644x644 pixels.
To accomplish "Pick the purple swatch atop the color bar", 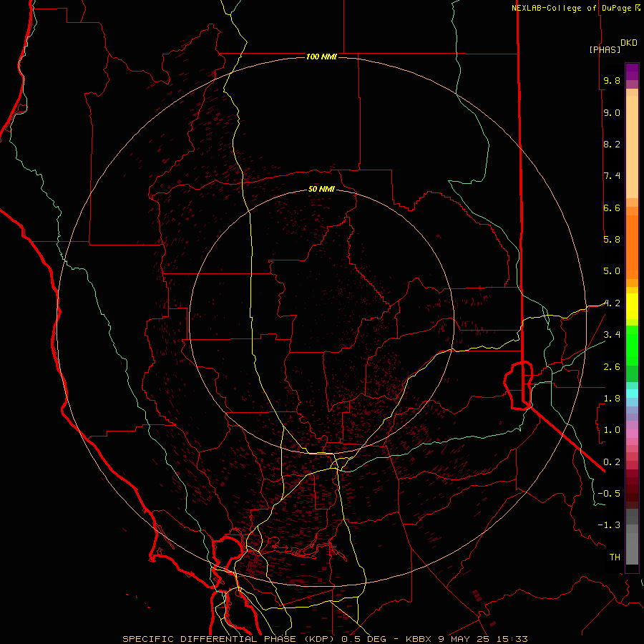I will [632, 72].
